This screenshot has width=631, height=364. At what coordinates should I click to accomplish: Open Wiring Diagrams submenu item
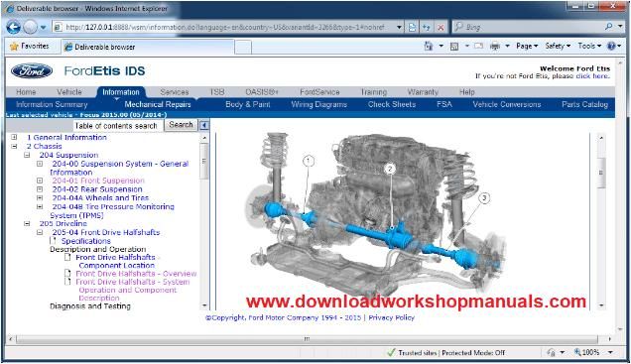point(319,104)
